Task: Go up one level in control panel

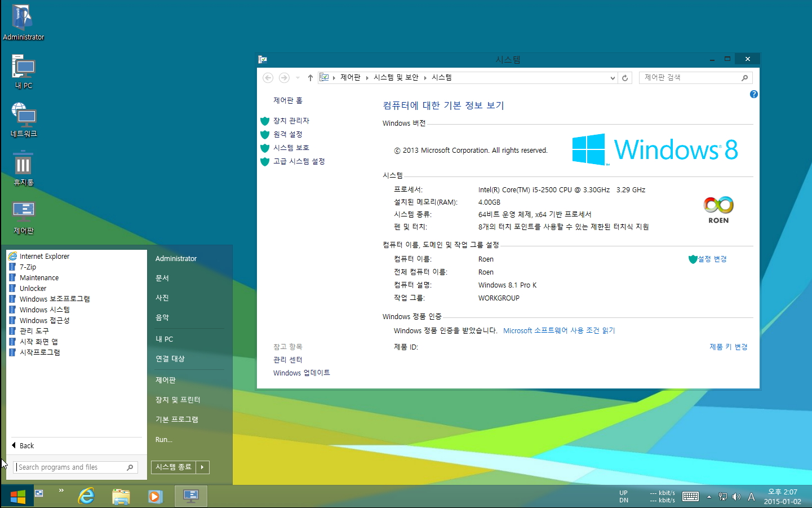Action: 310,78
